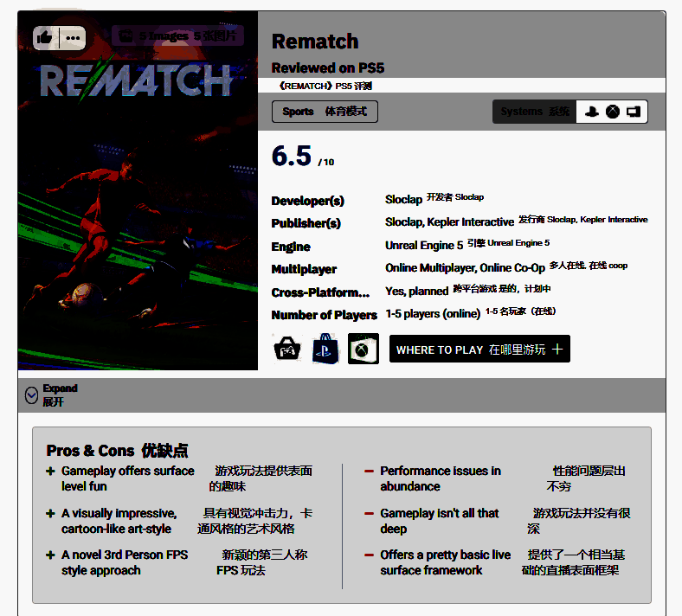Screen dimensions: 682x616
Task: Click the Expand chevron circle
Action: click(32, 395)
